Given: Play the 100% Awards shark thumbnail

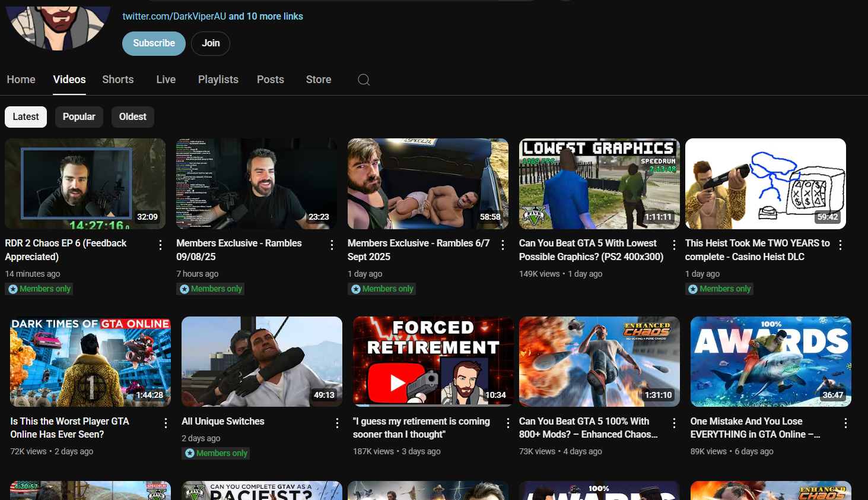Looking at the screenshot, I should (x=771, y=362).
